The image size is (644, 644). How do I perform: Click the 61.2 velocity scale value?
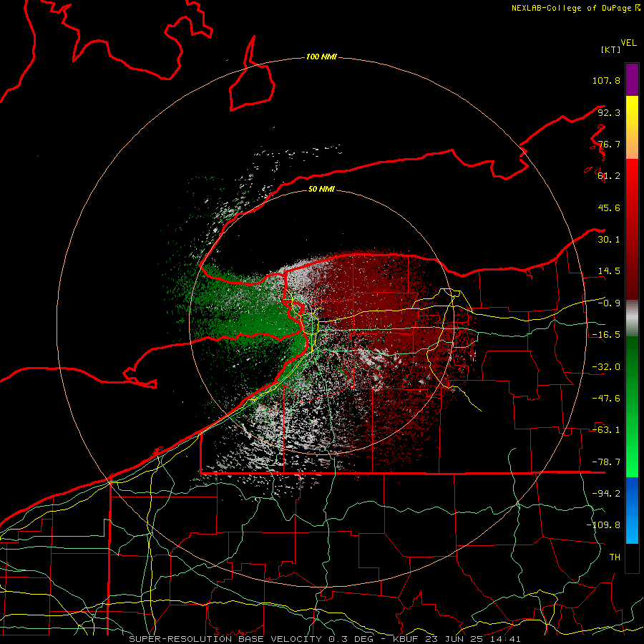[x=609, y=176]
